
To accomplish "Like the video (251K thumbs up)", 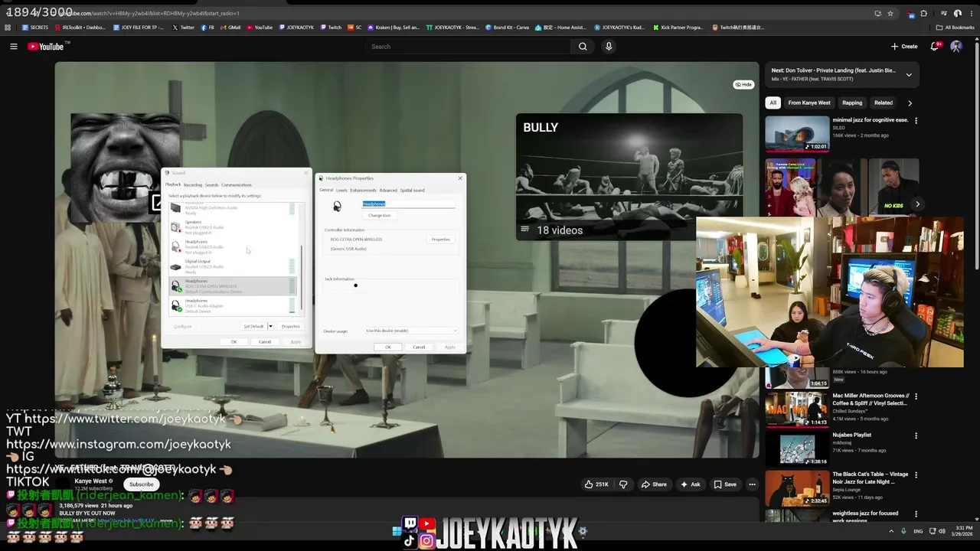I will [596, 484].
